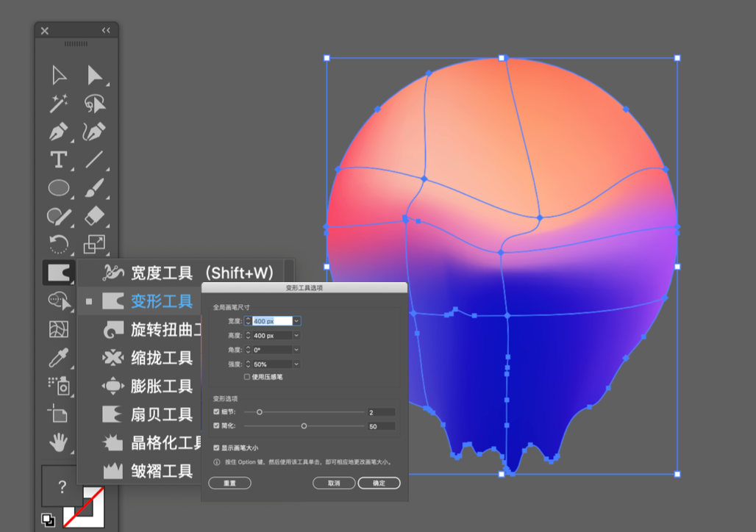Choose the Line Segment tool

(94, 159)
